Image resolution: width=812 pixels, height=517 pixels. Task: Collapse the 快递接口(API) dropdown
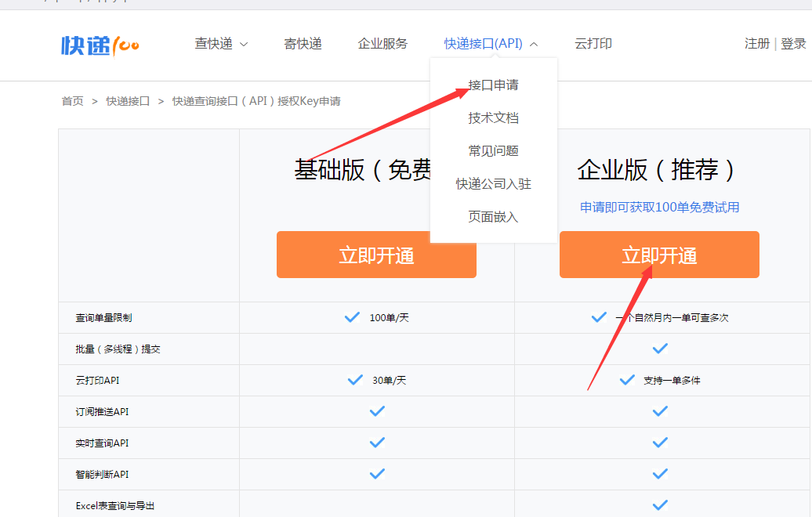click(x=491, y=44)
